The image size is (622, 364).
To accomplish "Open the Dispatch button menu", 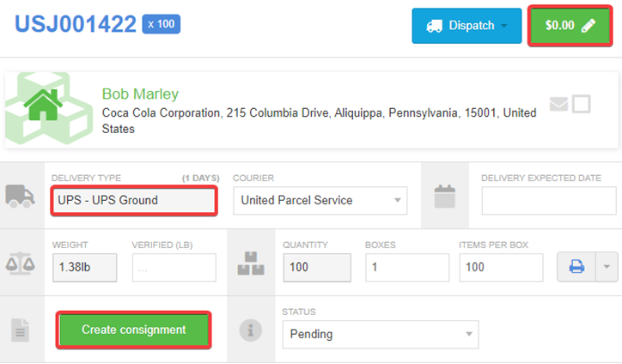I will [x=466, y=26].
